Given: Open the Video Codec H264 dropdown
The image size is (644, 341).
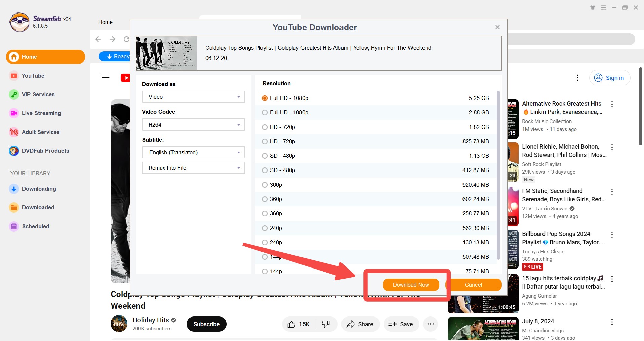Looking at the screenshot, I should tap(193, 125).
